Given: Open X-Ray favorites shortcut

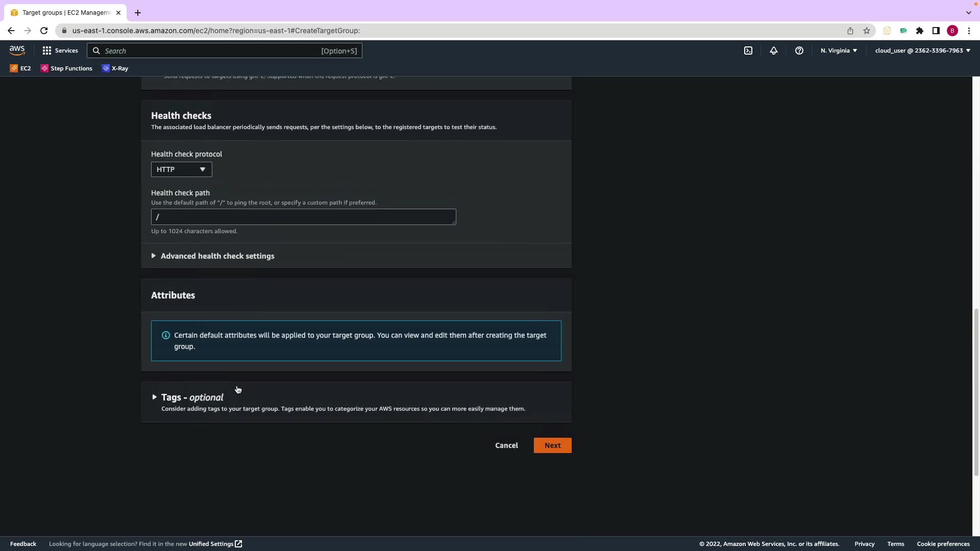Looking at the screenshot, I should pyautogui.click(x=115, y=68).
